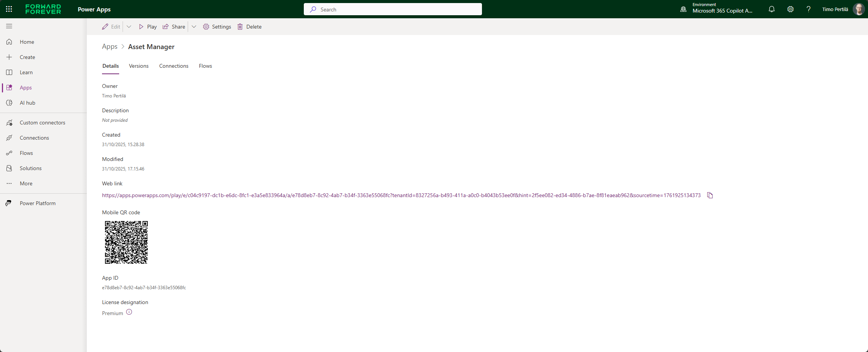
Task: Click the Premium license info icon
Action: point(129,312)
